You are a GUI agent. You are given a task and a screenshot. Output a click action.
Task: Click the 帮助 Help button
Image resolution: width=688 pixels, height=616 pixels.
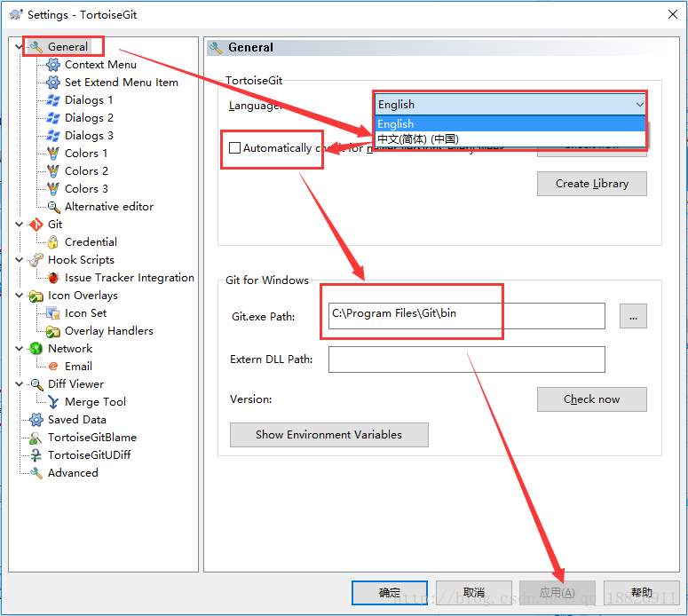[x=642, y=593]
